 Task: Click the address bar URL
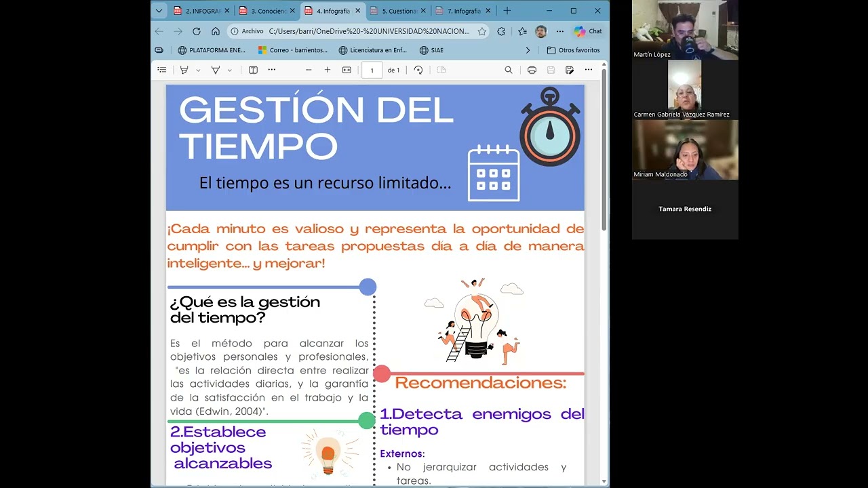coord(369,31)
